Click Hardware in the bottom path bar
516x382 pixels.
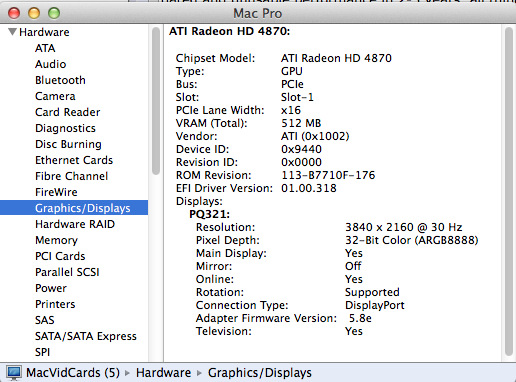point(164,373)
